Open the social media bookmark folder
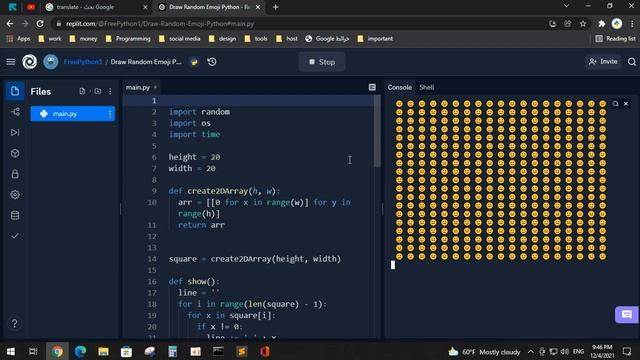 tap(180, 39)
